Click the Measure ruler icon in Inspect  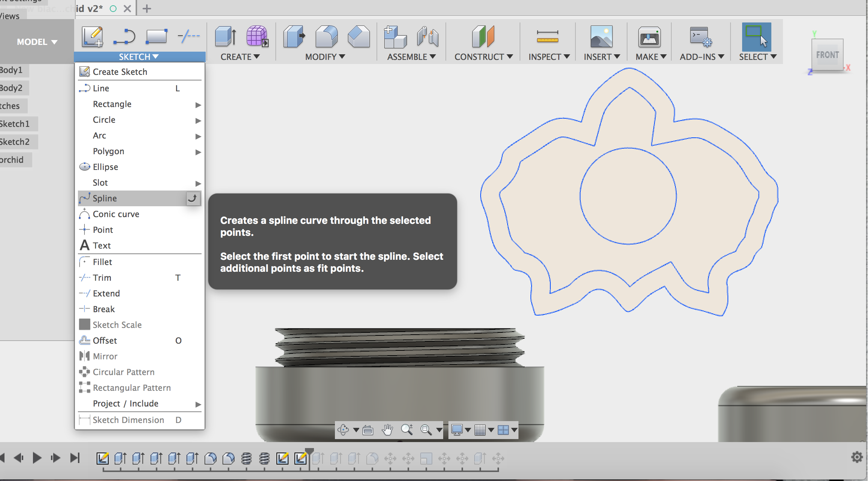point(547,36)
